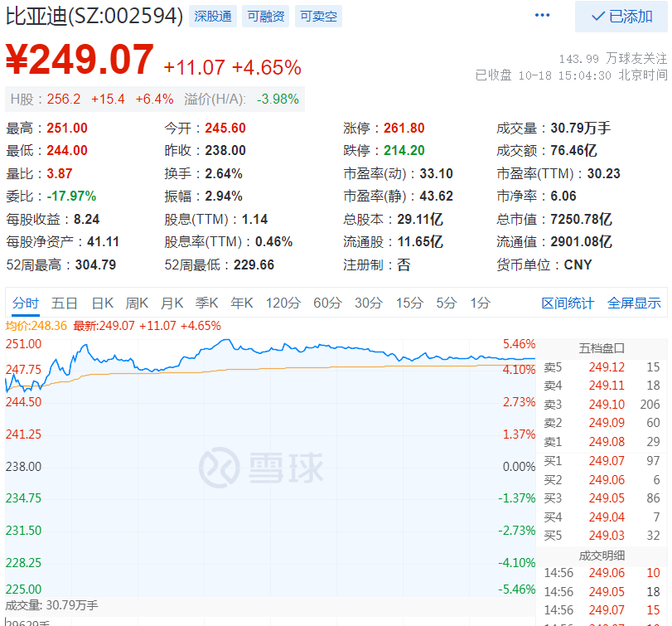Select the 分时 chart tab

point(25,303)
